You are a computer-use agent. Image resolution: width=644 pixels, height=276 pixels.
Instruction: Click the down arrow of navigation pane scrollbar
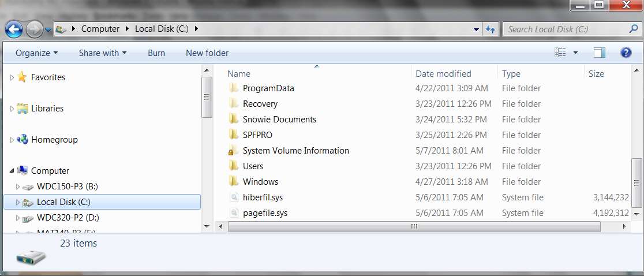click(207, 226)
